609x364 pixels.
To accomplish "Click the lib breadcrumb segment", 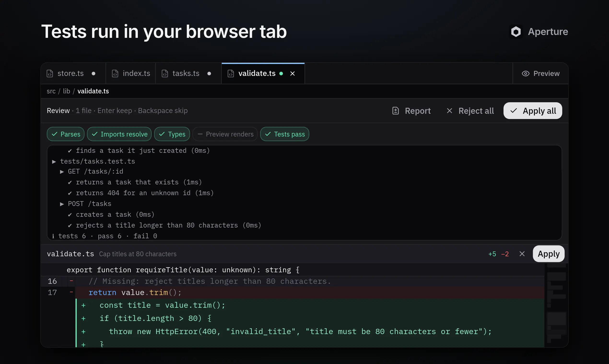I will click(x=67, y=91).
